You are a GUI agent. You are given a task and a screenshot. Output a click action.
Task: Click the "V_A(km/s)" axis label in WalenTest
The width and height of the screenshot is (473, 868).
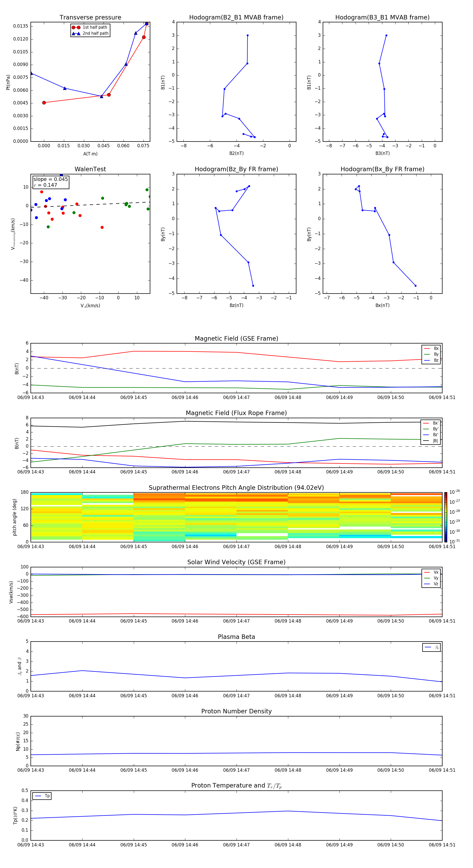(90, 306)
